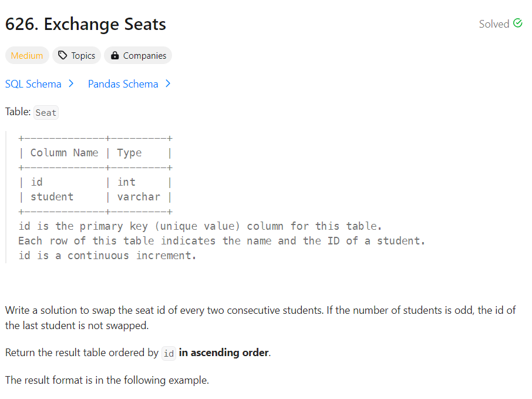Click the tag icon beside Topics
The image size is (532, 399).
coord(62,56)
